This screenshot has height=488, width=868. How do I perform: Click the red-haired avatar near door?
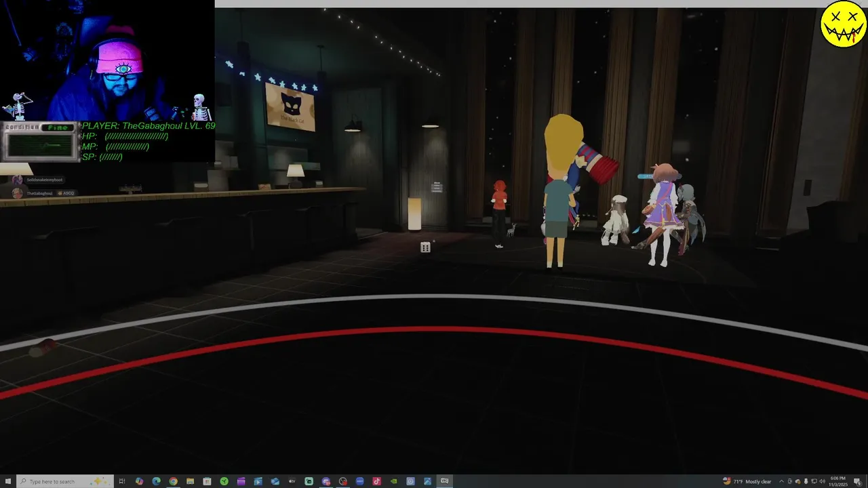(499, 213)
